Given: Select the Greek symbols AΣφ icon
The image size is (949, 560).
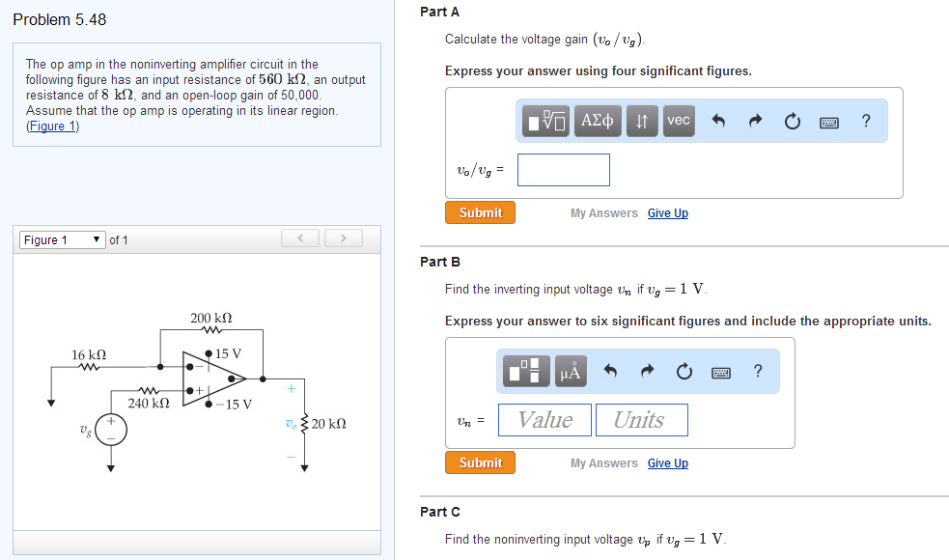Looking at the screenshot, I should pyautogui.click(x=597, y=120).
